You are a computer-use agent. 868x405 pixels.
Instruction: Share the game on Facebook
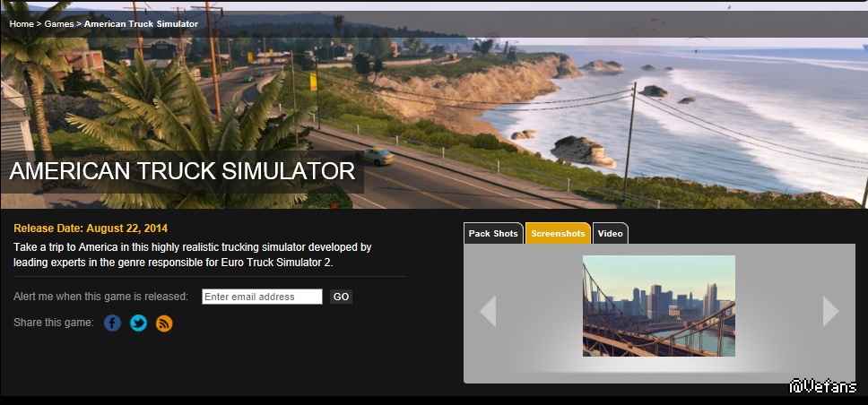click(x=112, y=323)
